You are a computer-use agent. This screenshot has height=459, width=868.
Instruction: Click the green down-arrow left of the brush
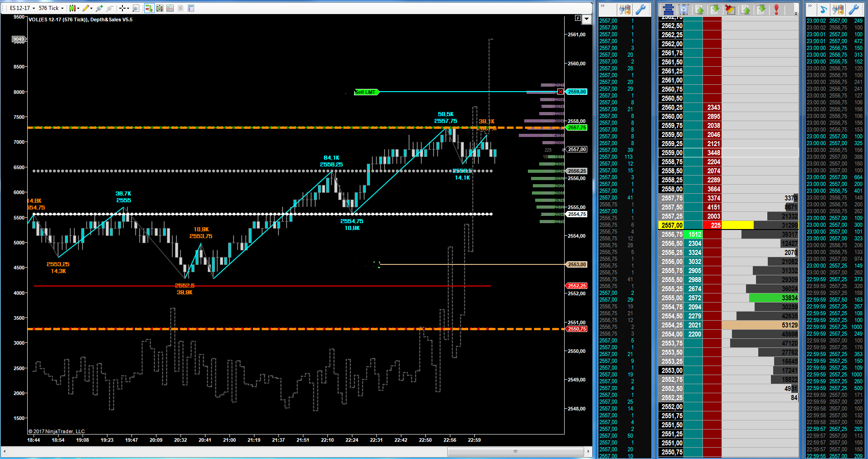pyautogui.click(x=715, y=10)
